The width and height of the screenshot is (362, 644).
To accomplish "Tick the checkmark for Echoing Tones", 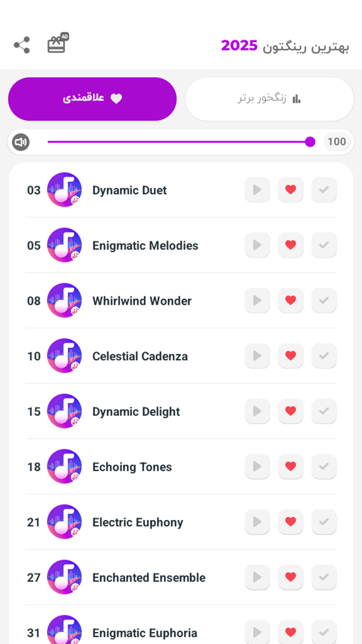I will [324, 466].
